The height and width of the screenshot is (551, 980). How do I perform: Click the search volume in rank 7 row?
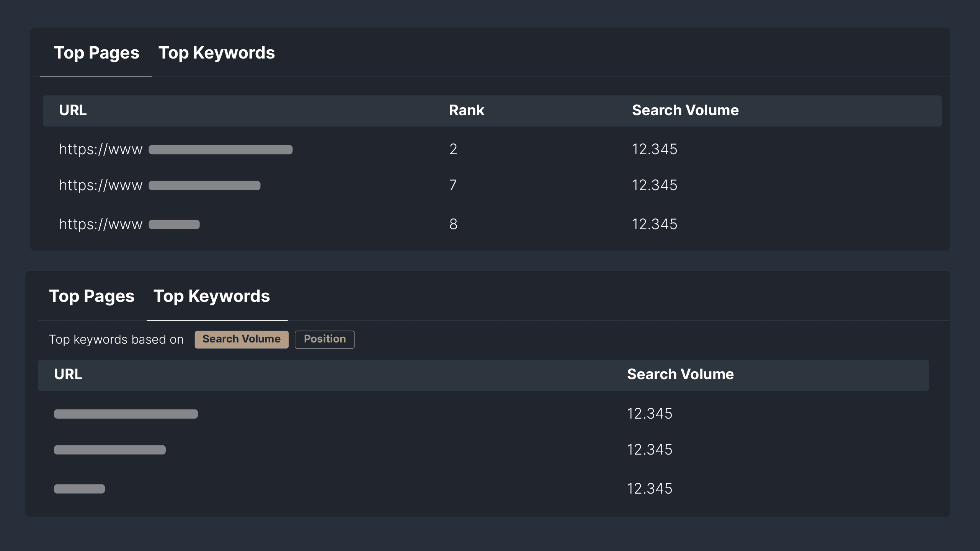[x=654, y=186]
